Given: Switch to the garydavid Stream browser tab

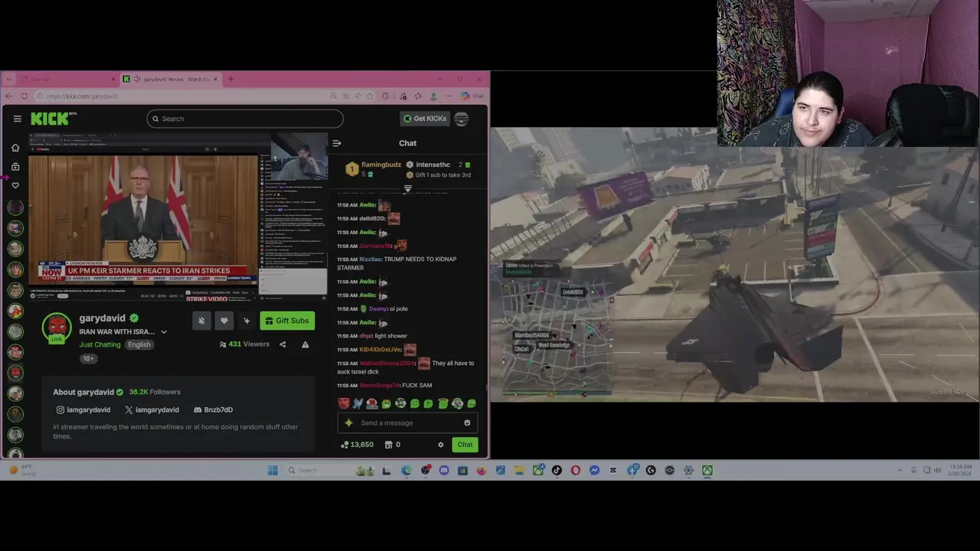Looking at the screenshot, I should pyautogui.click(x=171, y=79).
